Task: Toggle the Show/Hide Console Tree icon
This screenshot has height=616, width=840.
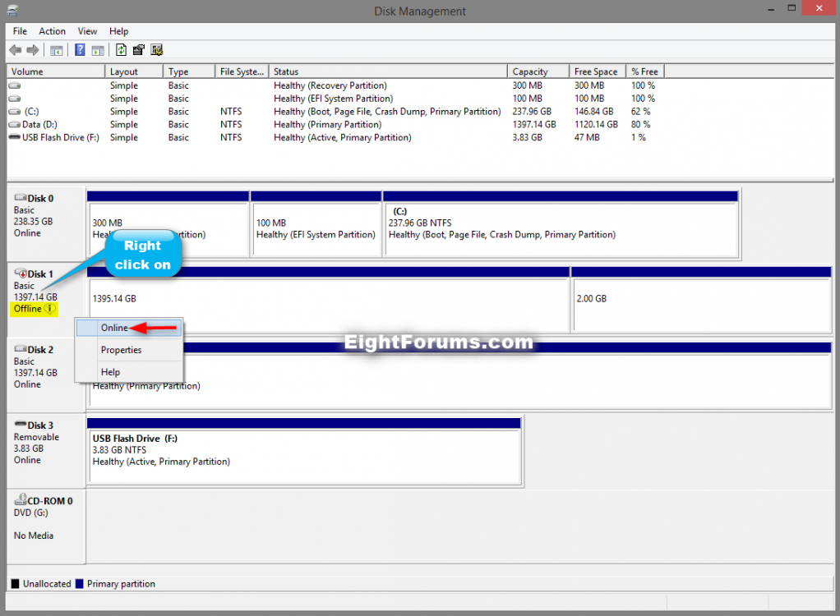Action: pos(56,49)
